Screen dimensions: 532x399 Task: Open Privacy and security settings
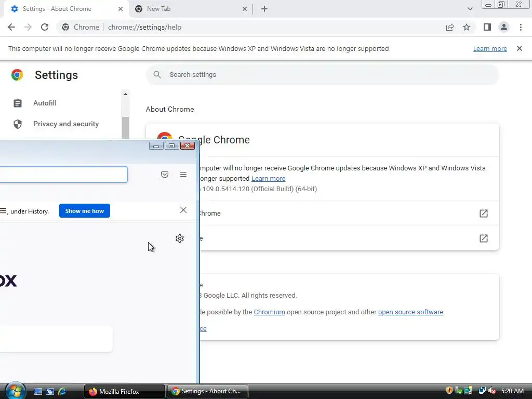click(66, 124)
